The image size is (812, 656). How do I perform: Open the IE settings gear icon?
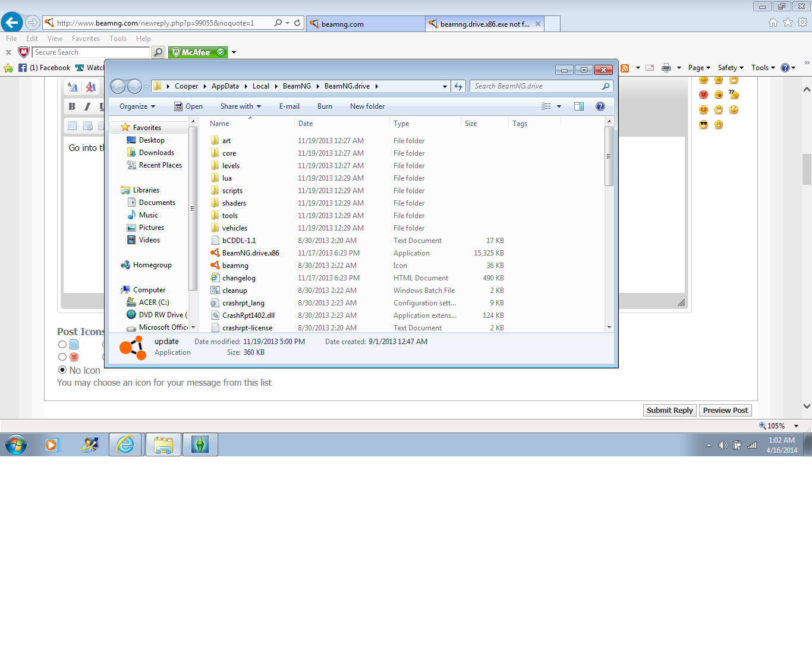pyautogui.click(x=802, y=23)
